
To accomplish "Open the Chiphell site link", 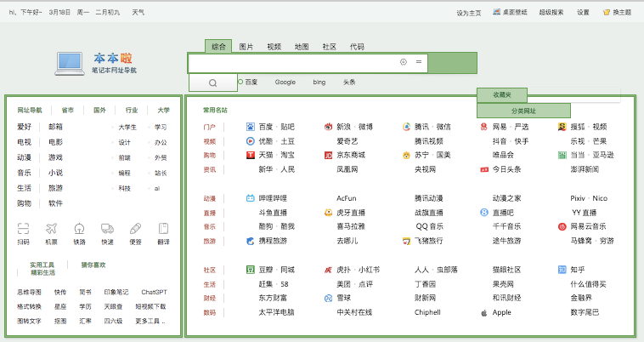I will point(427,312).
